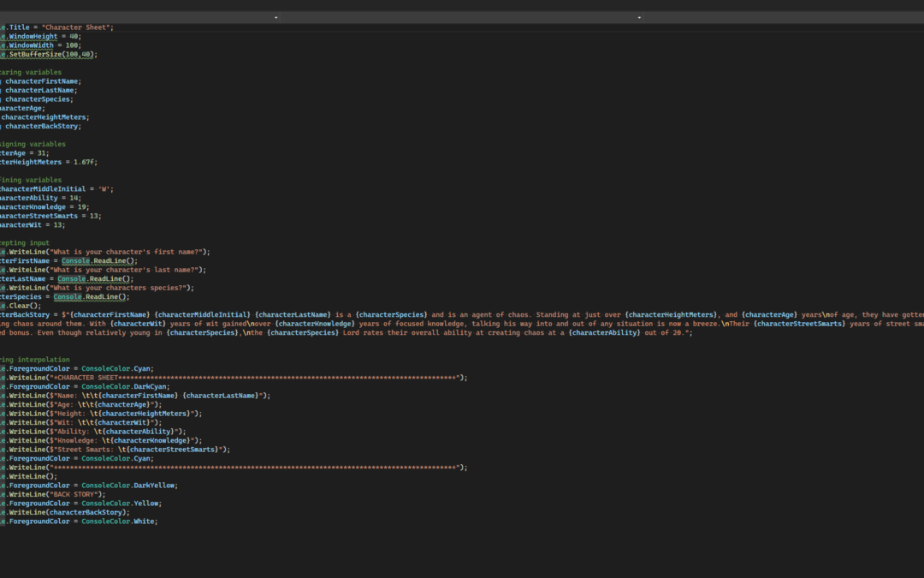This screenshot has height=578, width=924.
Task: Click the "cepting input" comment
Action: [x=25, y=242]
